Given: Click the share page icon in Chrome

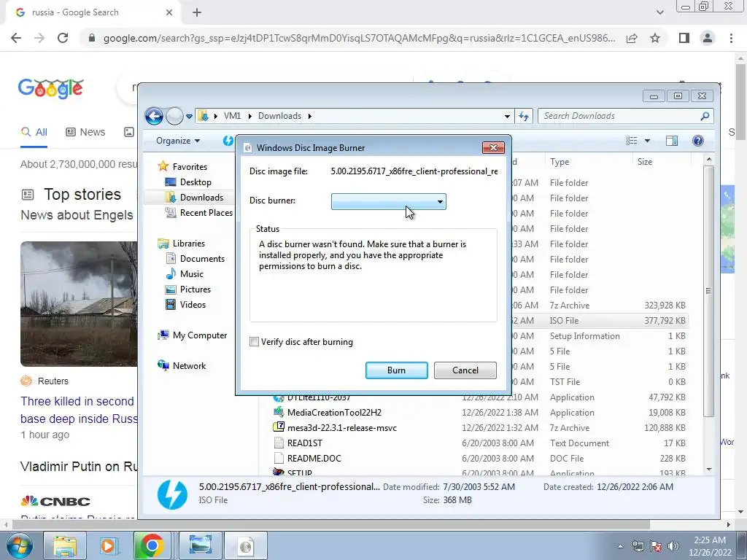Looking at the screenshot, I should [x=632, y=38].
